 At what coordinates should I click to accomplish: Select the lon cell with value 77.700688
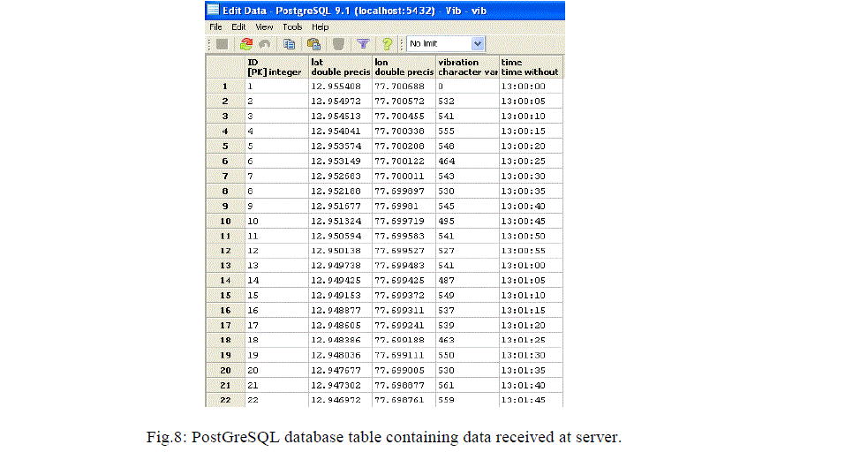coord(403,86)
